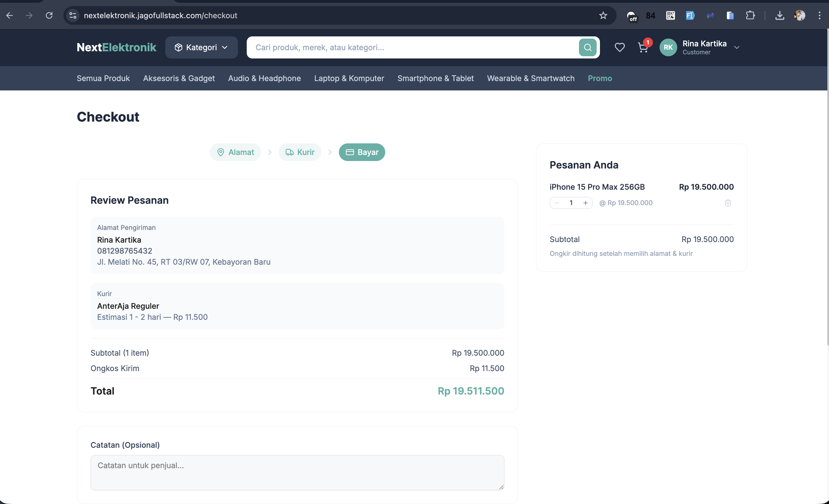
Task: Open the Promo link
Action: pos(600,78)
